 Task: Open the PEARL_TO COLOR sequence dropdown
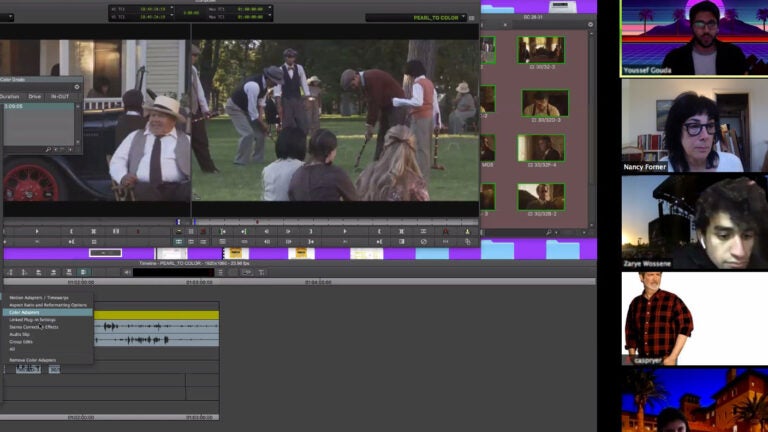pyautogui.click(x=464, y=18)
